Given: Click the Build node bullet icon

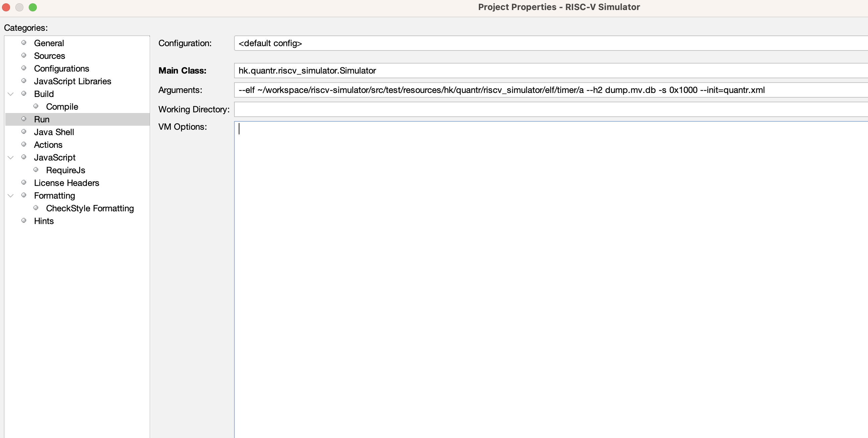Looking at the screenshot, I should tap(24, 93).
